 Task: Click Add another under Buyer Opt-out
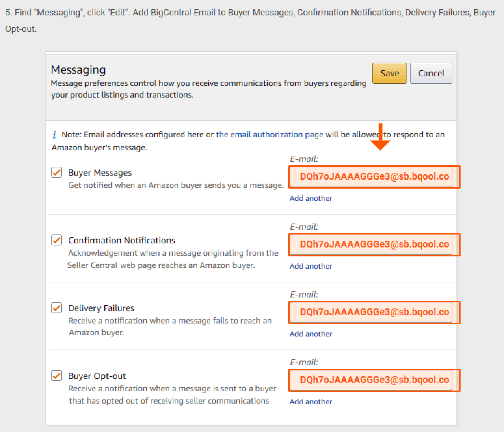[311, 402]
